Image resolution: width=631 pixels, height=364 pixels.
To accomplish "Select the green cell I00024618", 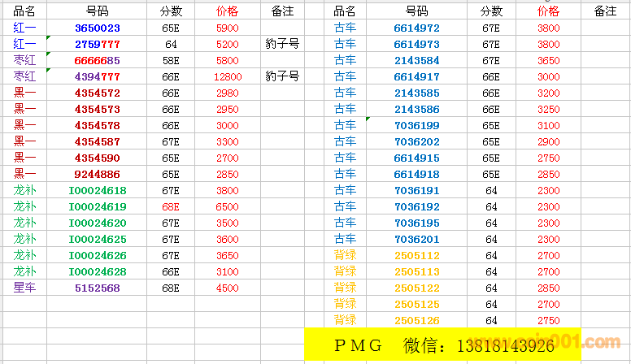I will [97, 190].
